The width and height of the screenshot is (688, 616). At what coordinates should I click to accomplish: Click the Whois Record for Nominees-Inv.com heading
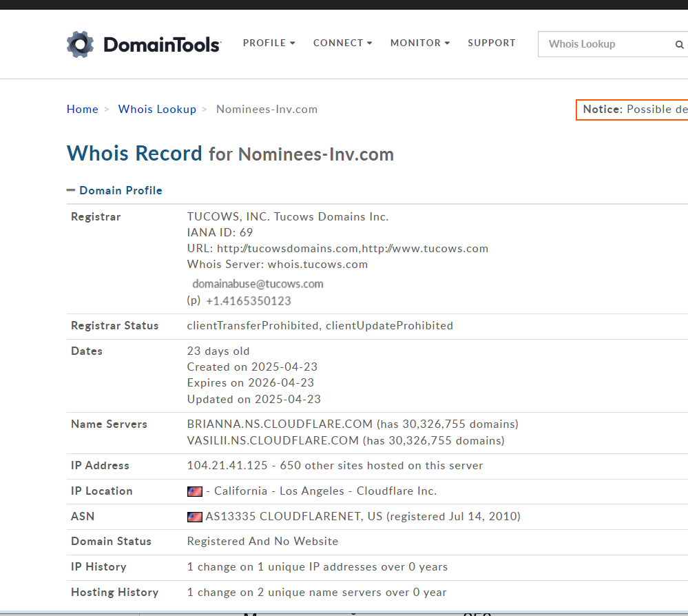click(230, 154)
